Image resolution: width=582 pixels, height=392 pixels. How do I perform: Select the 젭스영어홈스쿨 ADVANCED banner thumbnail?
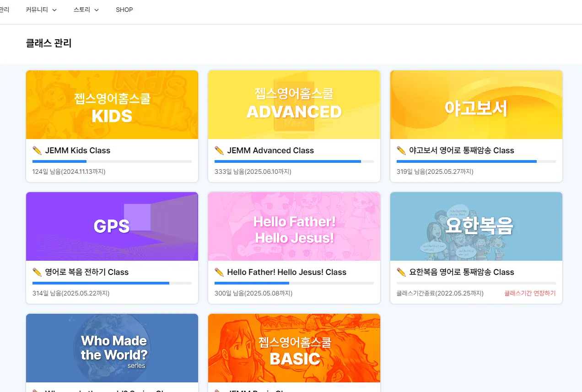[x=294, y=105]
